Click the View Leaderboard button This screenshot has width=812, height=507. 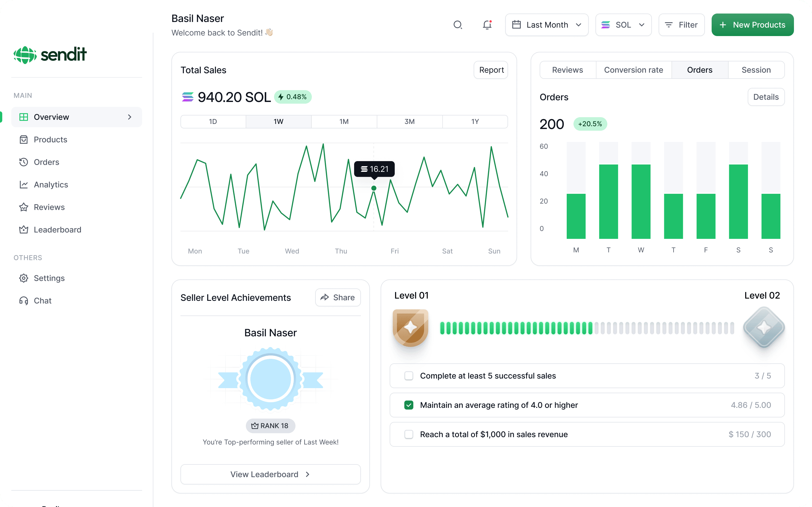point(270,474)
